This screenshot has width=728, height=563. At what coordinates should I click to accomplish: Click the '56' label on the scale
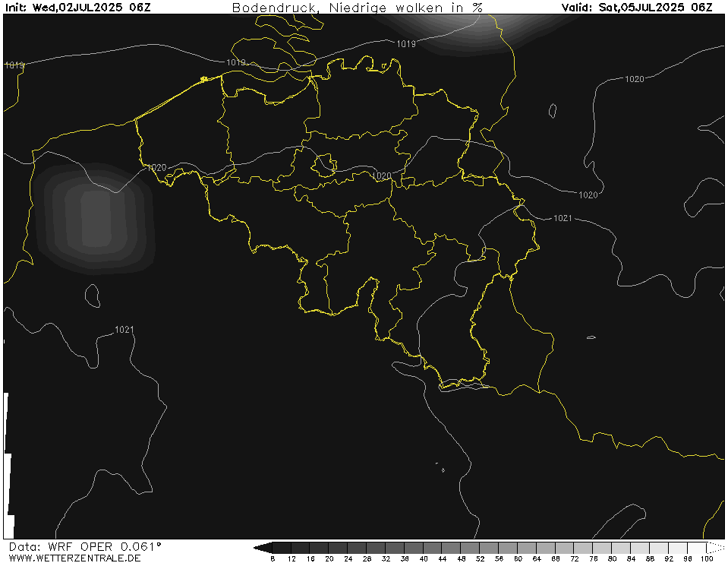point(499,558)
